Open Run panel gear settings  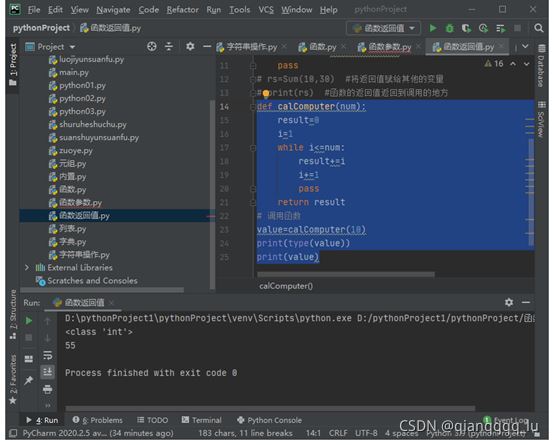click(x=509, y=302)
